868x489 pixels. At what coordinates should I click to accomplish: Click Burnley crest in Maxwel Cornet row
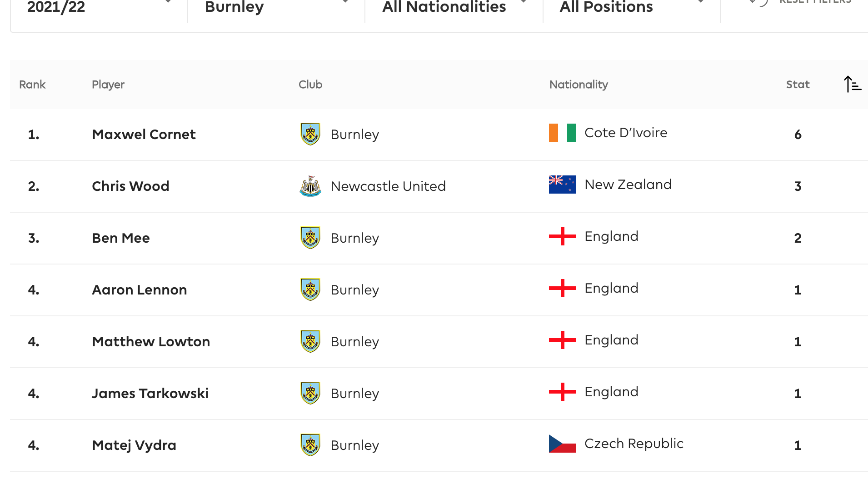coord(310,134)
